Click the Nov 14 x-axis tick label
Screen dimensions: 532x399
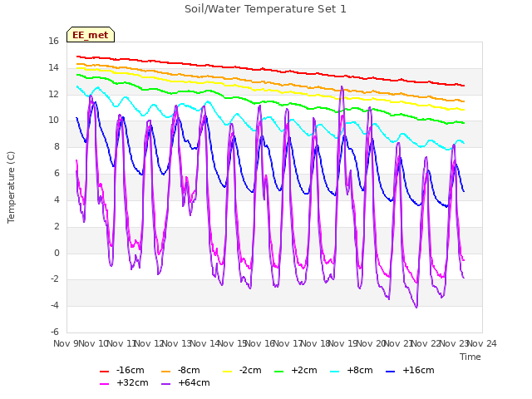tap(204, 343)
